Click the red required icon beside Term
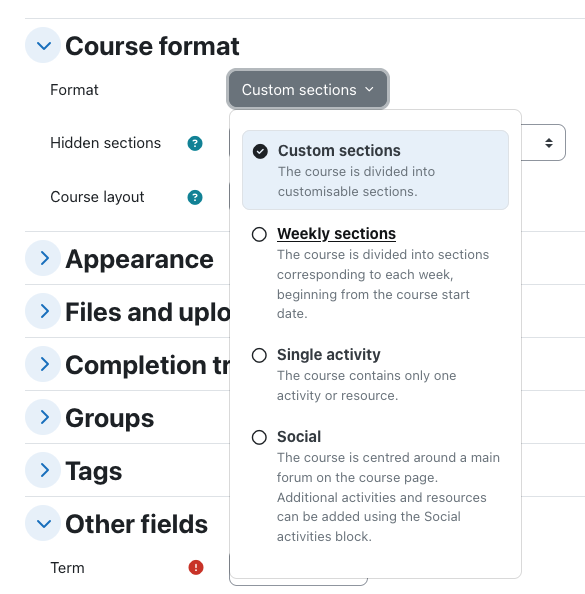Image resolution: width=585 pixels, height=594 pixels. tap(196, 567)
